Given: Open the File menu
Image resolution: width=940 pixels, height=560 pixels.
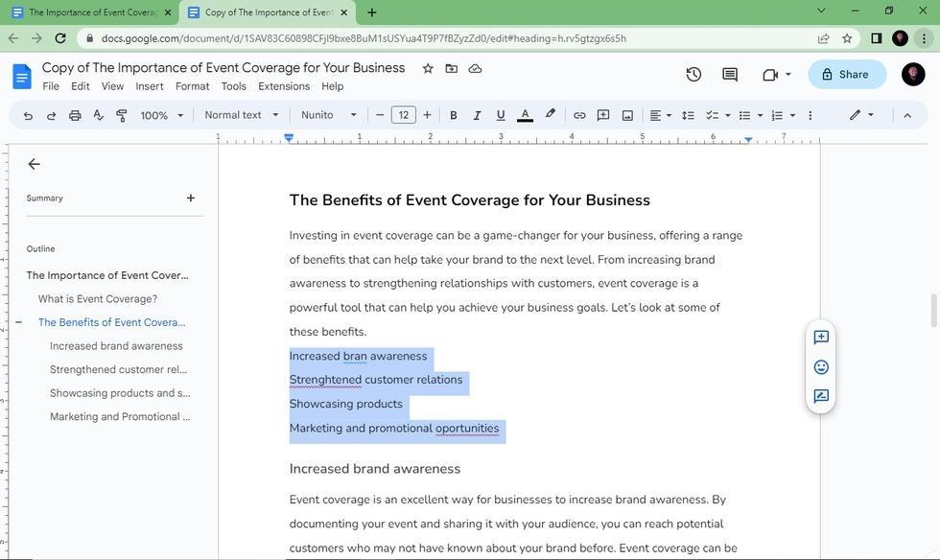Looking at the screenshot, I should click(x=51, y=86).
